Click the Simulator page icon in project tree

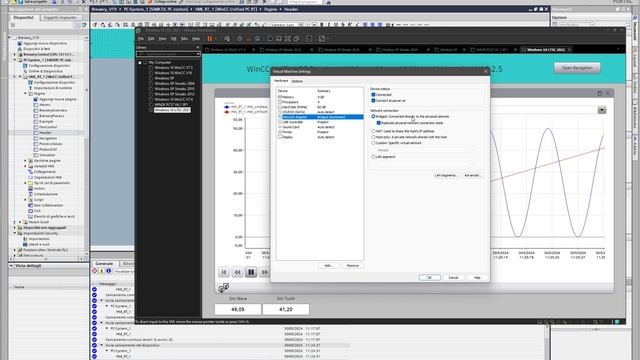(36, 155)
